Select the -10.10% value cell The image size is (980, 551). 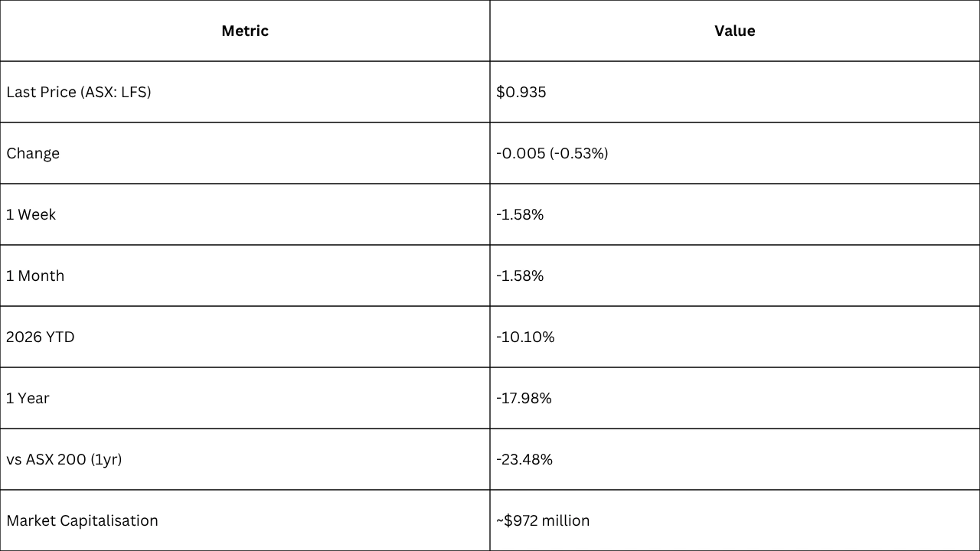(x=525, y=337)
